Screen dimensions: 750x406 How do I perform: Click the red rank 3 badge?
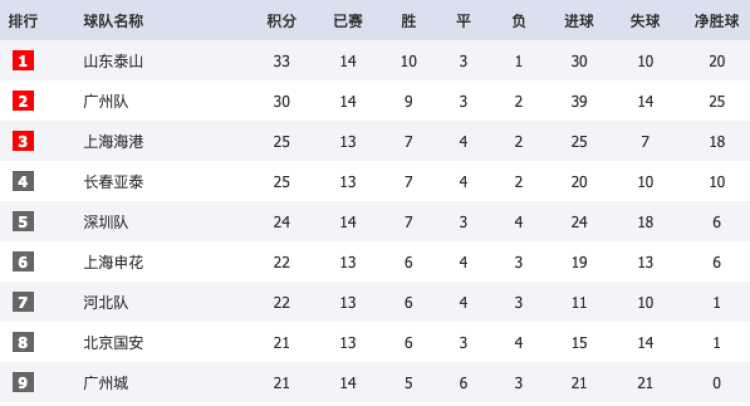(x=24, y=141)
